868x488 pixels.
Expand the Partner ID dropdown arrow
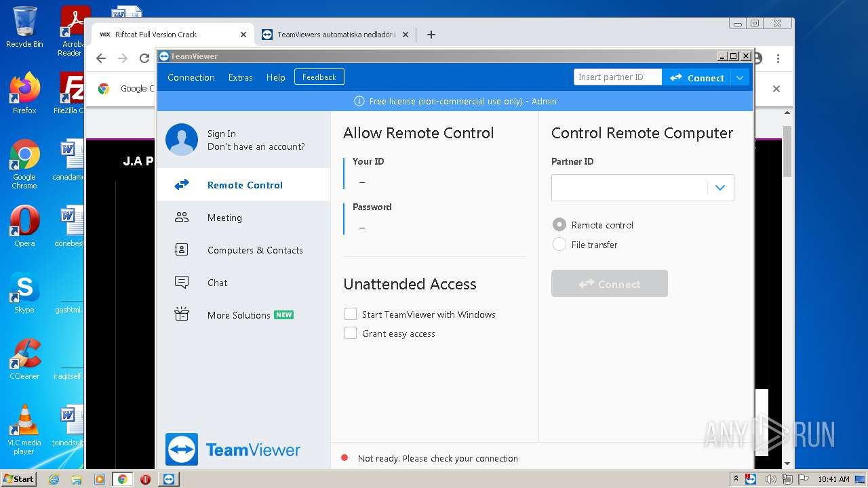[720, 188]
